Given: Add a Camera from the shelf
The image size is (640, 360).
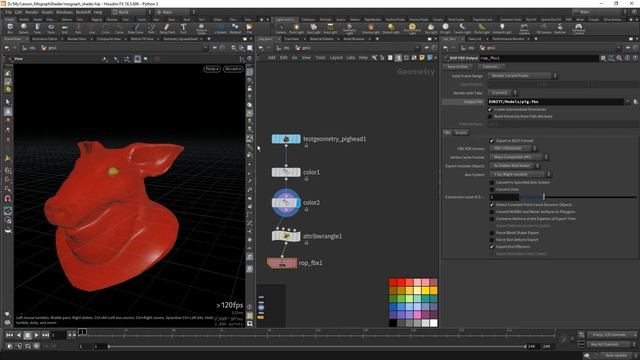Looking at the screenshot, I should [x=281, y=29].
